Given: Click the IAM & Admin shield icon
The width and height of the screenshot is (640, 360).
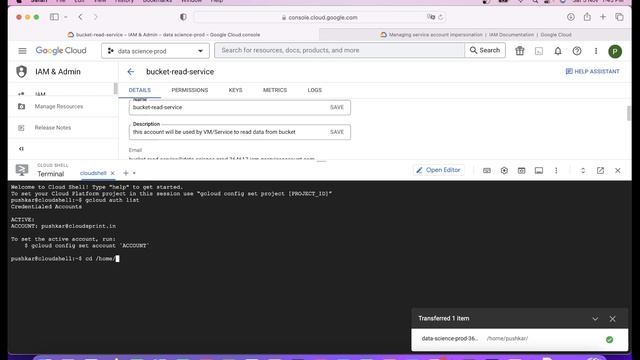Looking at the screenshot, I should pyautogui.click(x=22, y=71).
